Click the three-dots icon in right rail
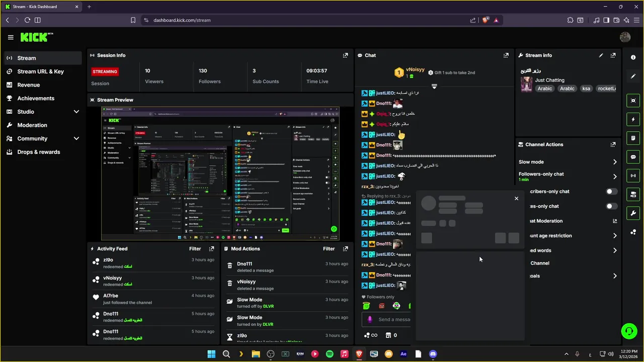644x362 pixels. pos(633,232)
